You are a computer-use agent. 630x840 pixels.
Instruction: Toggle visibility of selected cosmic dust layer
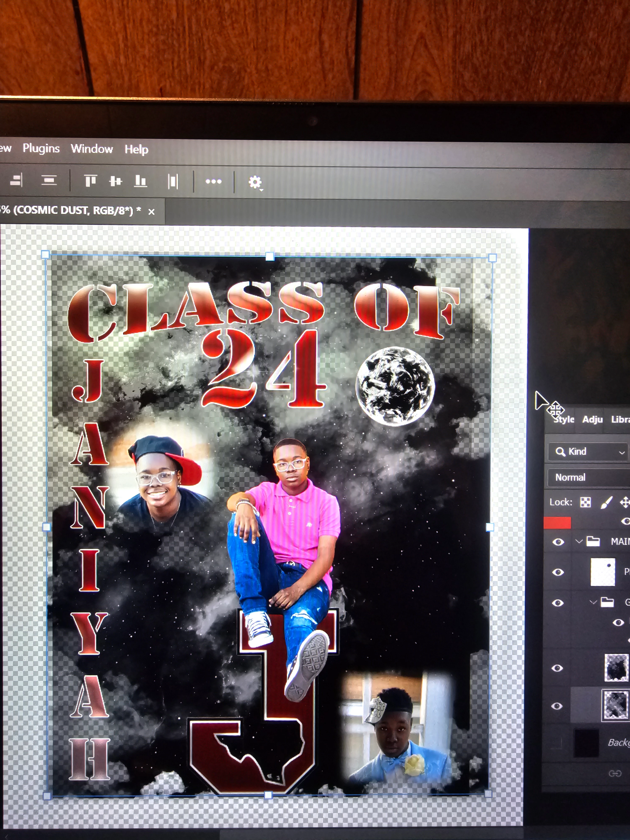click(x=557, y=706)
